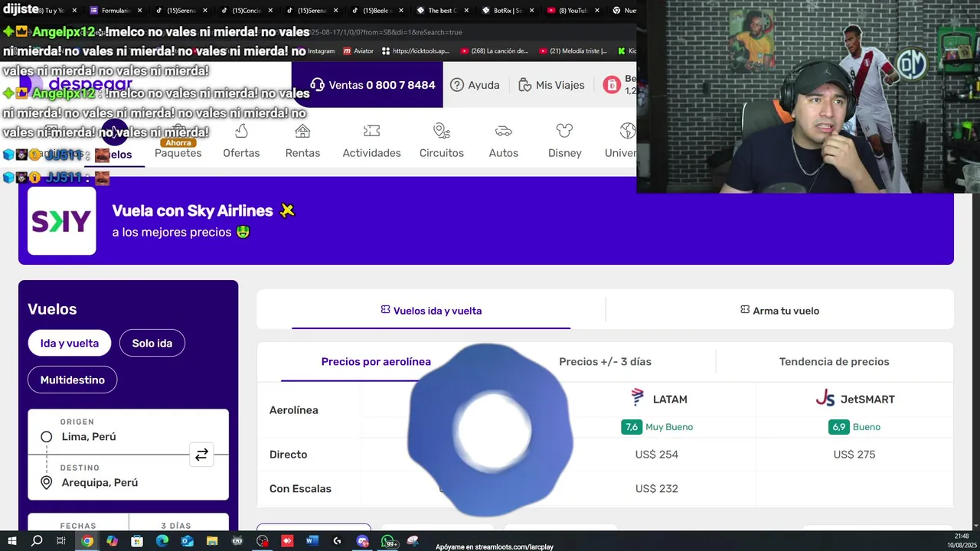Screen dimensions: 980x551
Task: Click the headset icon beside Ventas
Action: 317,85
